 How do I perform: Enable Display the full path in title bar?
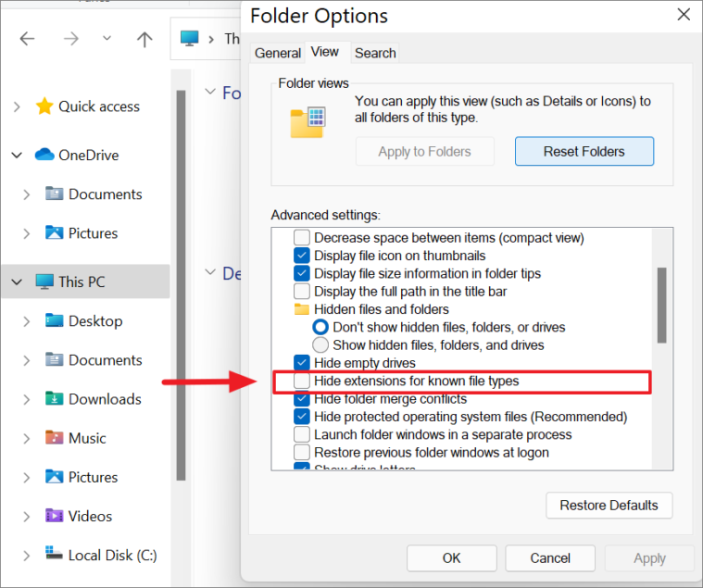click(x=302, y=292)
